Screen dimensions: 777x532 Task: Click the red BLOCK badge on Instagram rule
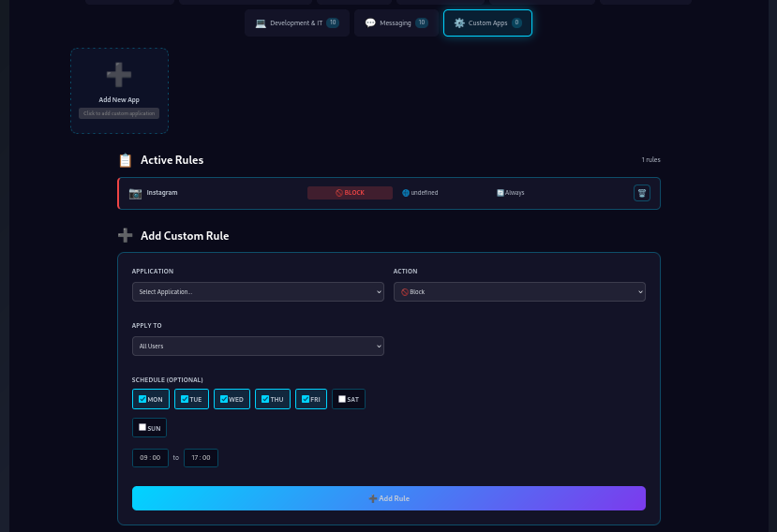pos(350,193)
